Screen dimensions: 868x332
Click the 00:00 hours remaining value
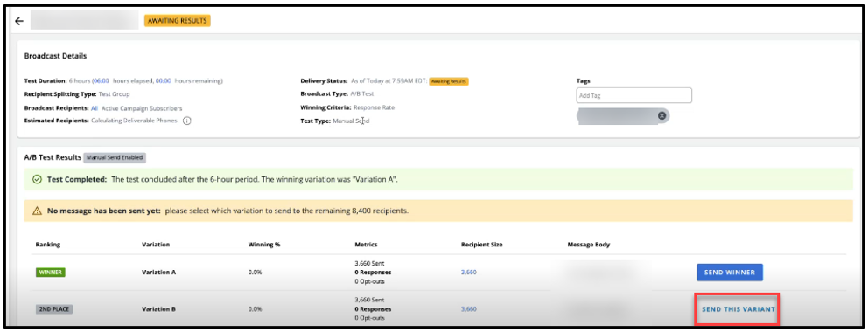(164, 80)
